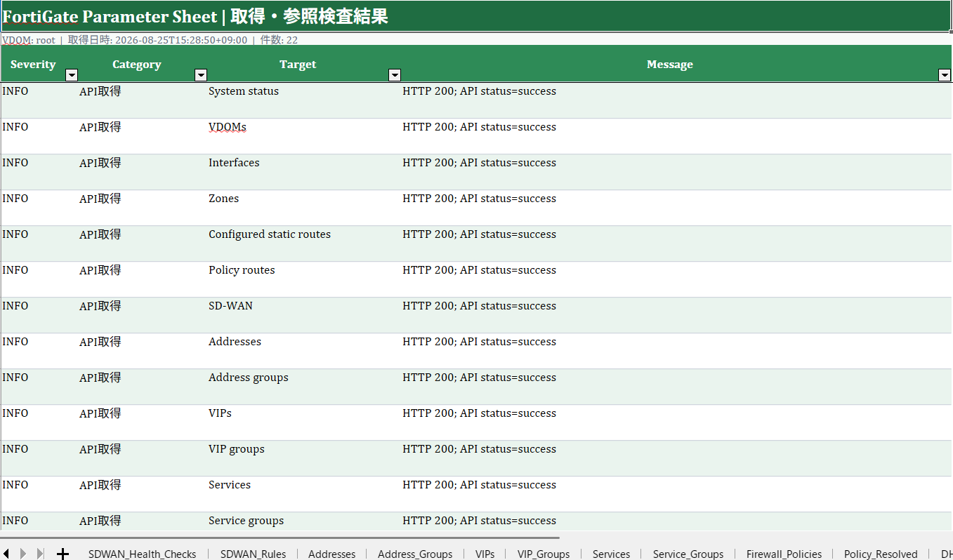
Task: Select the 'SD-WAN' target cell
Action: tap(304, 315)
